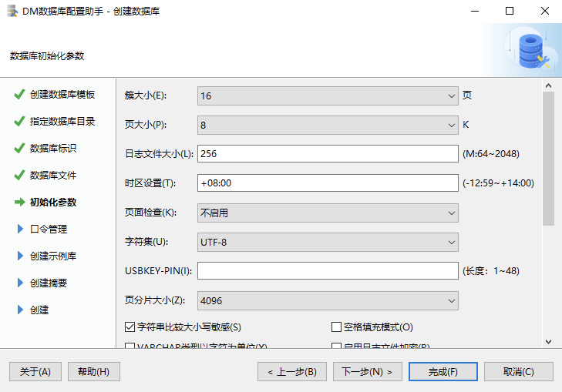
Task: Minimize the configuration assistant window
Action: click(475, 11)
